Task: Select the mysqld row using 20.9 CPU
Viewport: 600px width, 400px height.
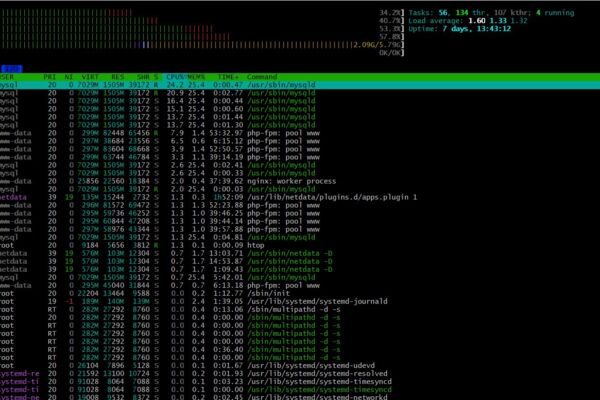Action: (300, 93)
